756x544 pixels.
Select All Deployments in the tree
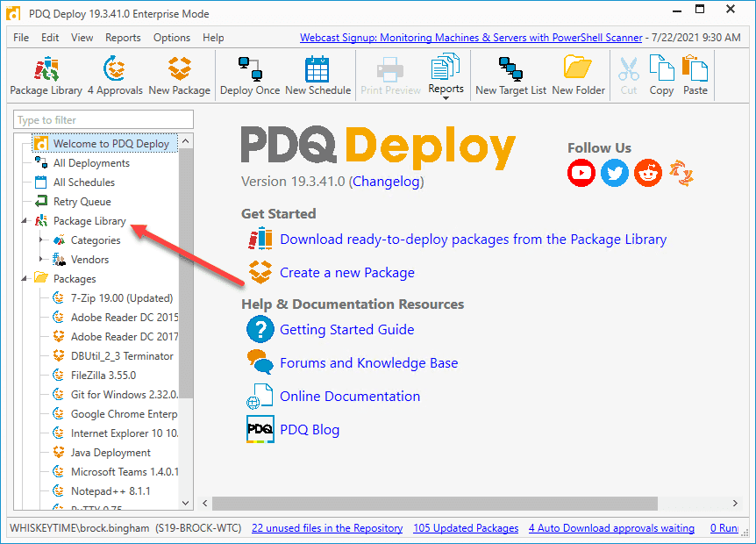point(91,163)
